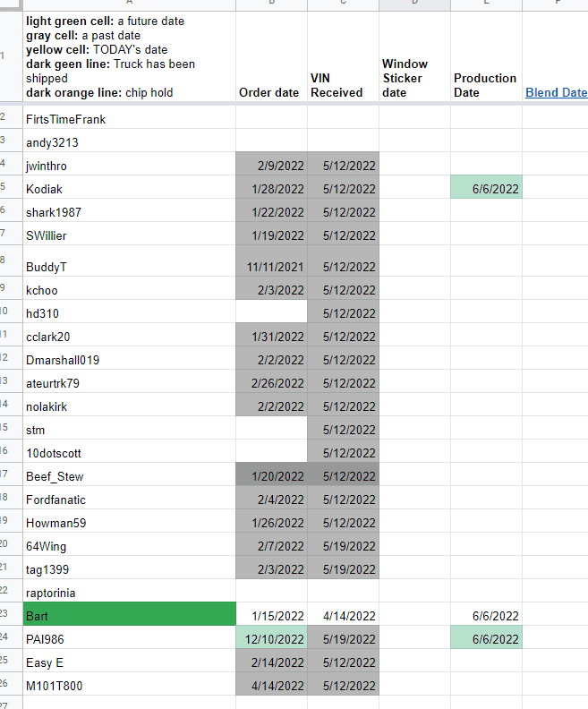588x709 pixels.
Task: Select the VIN Received header cell
Action: [x=343, y=58]
